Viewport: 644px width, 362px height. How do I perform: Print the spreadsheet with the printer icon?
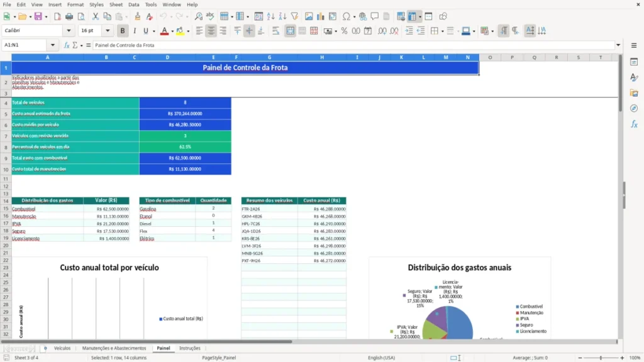pyautogui.click(x=69, y=16)
